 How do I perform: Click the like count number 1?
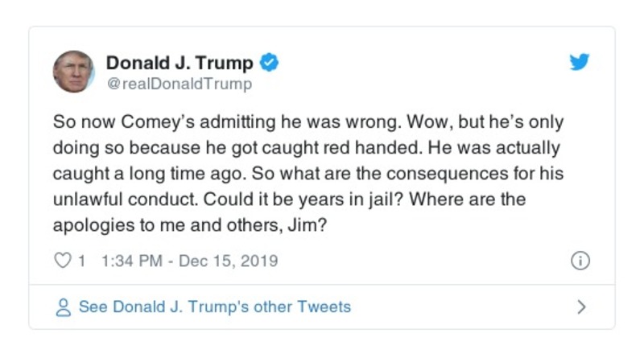pyautogui.click(x=81, y=261)
